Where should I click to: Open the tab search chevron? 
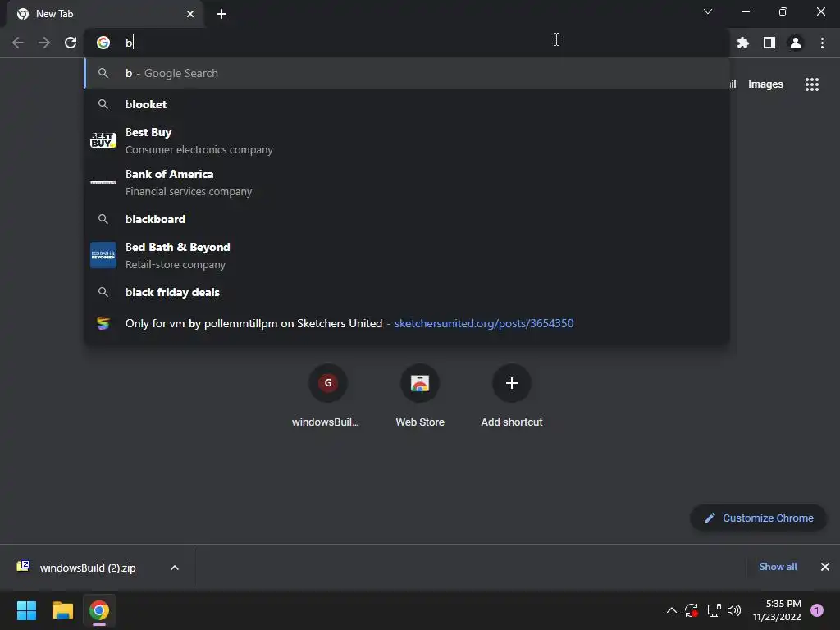pyautogui.click(x=708, y=11)
